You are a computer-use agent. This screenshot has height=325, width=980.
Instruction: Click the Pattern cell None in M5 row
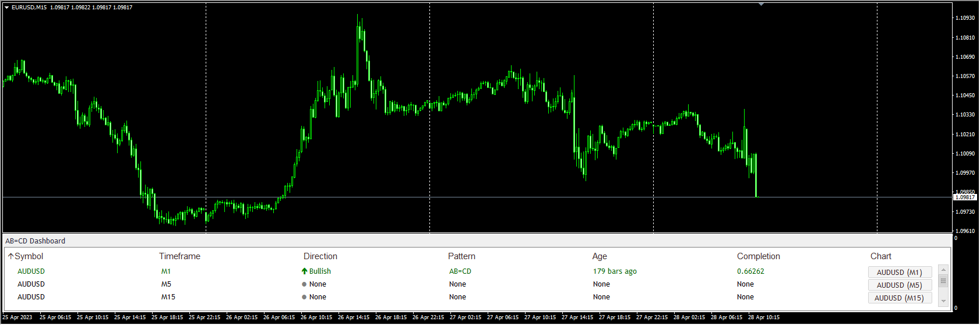click(457, 284)
